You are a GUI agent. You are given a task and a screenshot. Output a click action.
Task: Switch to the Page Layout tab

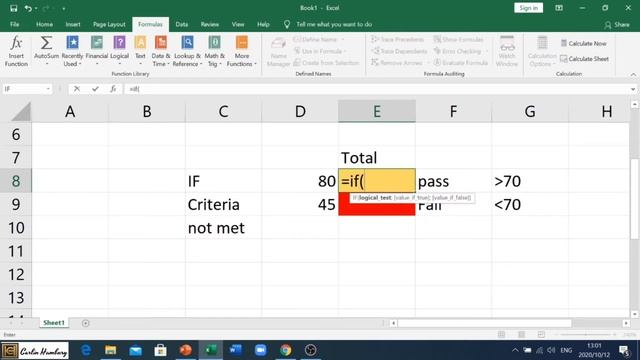[109, 24]
